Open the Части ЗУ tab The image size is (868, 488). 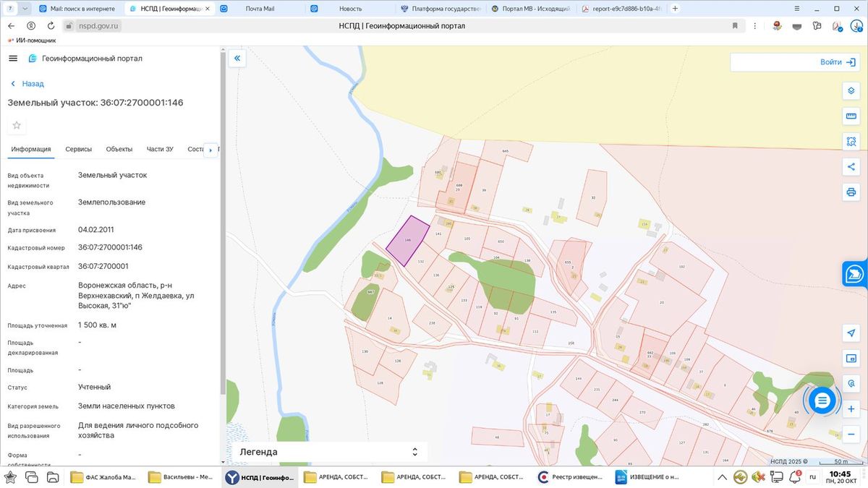[160, 149]
